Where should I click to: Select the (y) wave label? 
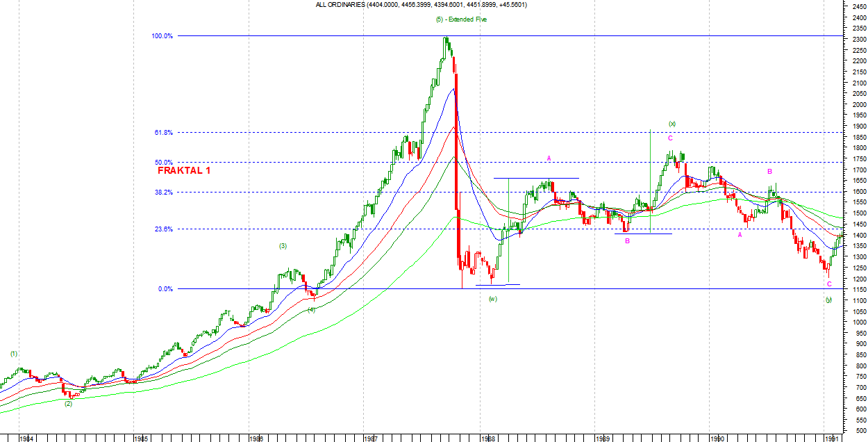click(828, 299)
